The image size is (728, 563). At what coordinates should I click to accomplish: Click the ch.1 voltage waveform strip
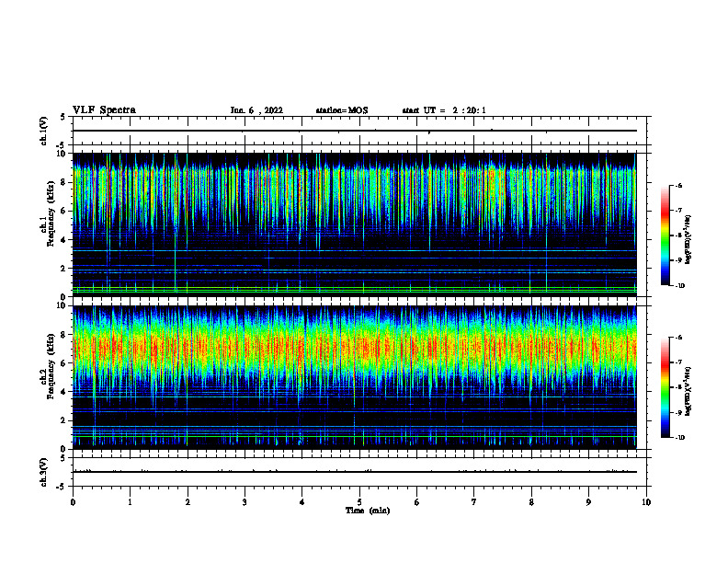point(359,131)
